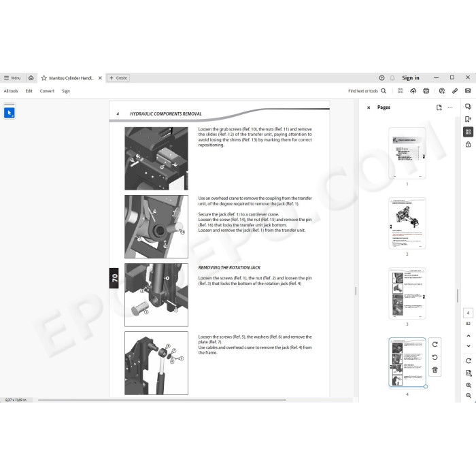
Task: Open the Pages panel more options
Action: pos(450,107)
